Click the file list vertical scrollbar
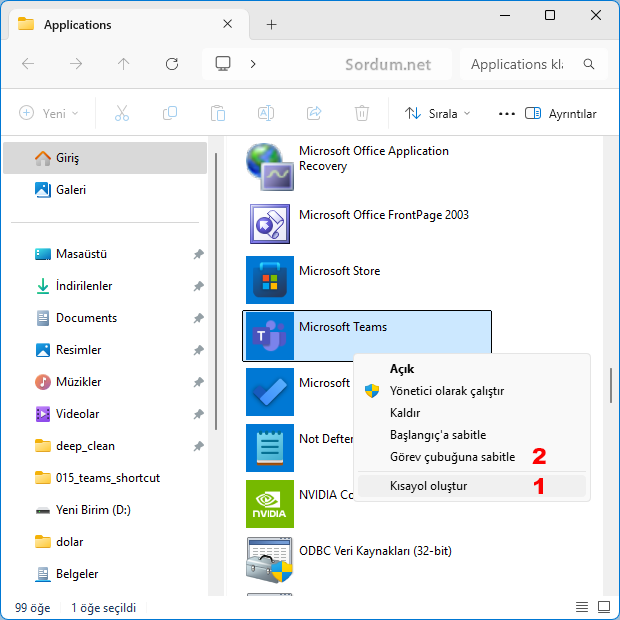Screen dimensions: 620x620 (x=611, y=386)
